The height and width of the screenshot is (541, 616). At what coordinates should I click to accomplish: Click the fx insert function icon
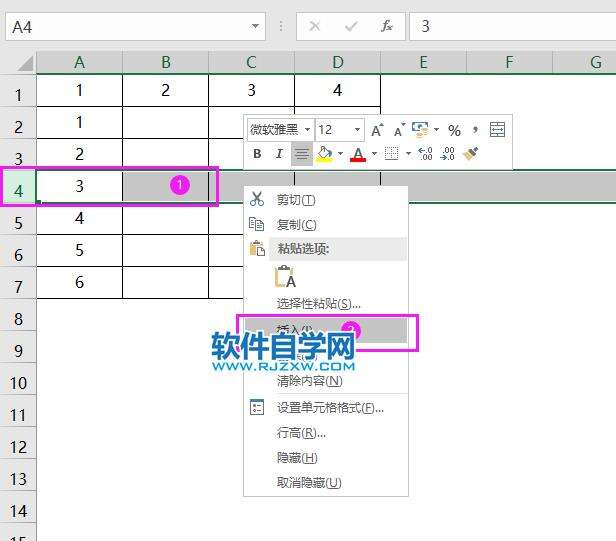click(387, 26)
